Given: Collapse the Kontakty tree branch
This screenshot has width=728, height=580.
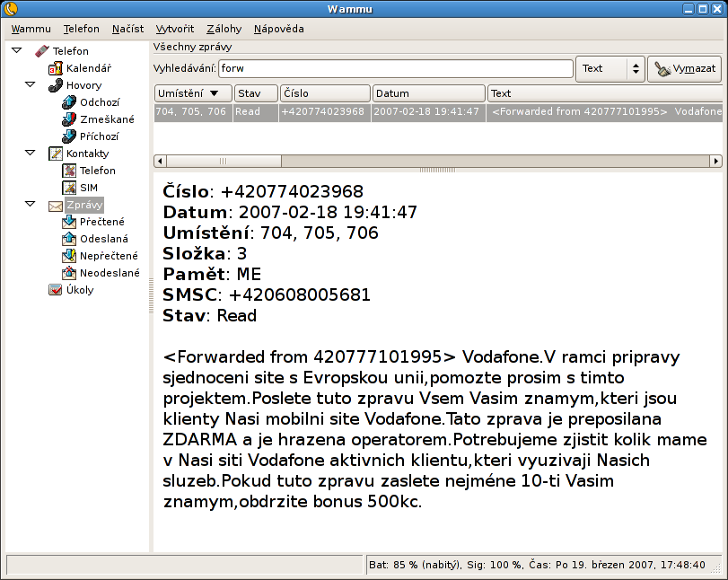Looking at the screenshot, I should 31,153.
